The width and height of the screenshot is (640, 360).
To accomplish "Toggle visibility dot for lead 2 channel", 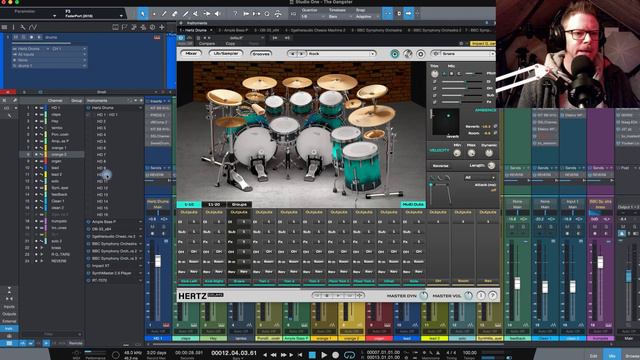I will point(36,174).
